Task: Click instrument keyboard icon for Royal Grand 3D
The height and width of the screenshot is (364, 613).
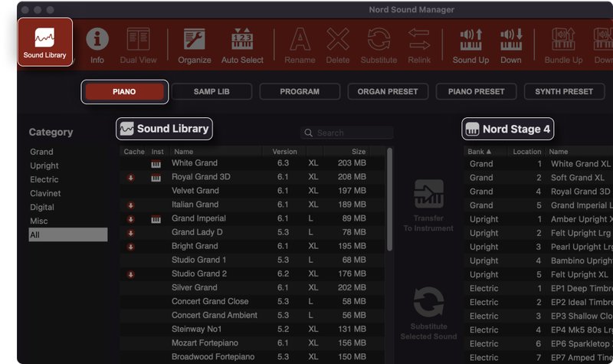Action: click(156, 179)
